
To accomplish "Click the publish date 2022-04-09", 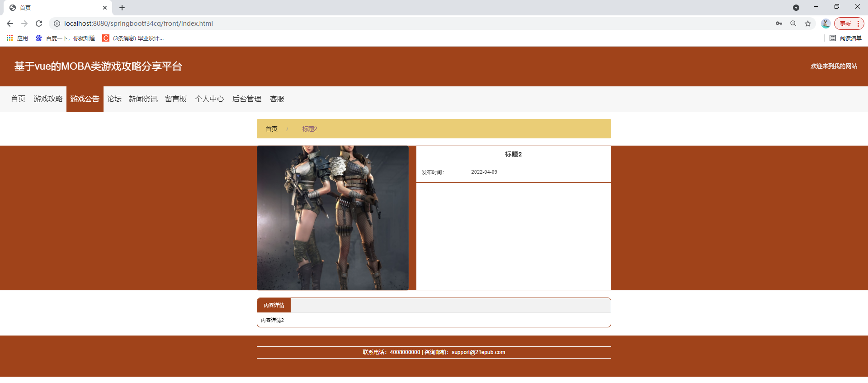I will click(x=484, y=172).
